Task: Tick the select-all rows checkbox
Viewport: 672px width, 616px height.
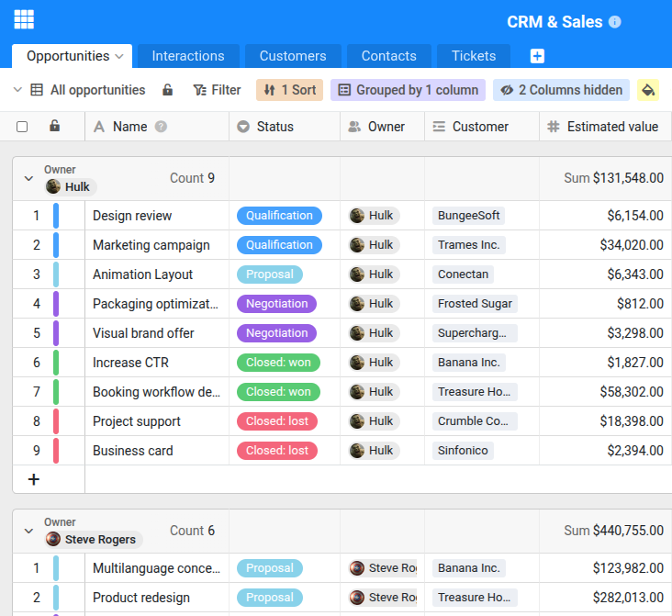Action: pyautogui.click(x=22, y=127)
